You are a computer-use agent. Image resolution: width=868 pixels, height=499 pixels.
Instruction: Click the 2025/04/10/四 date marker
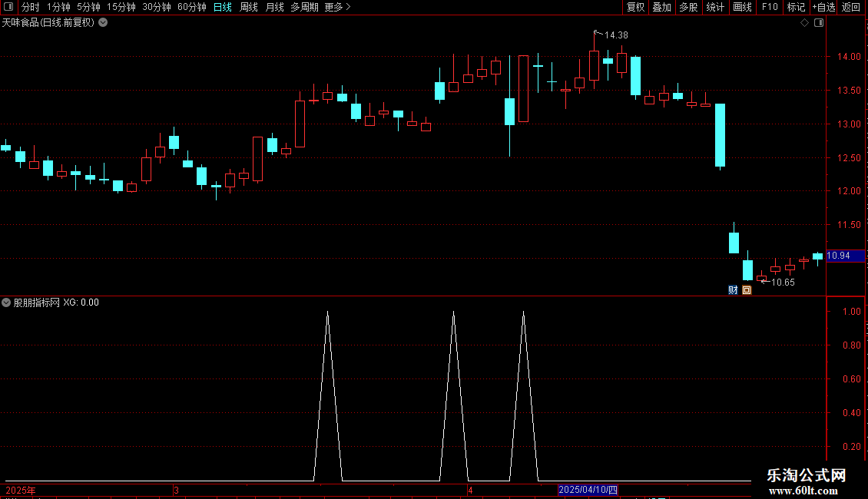coord(588,490)
